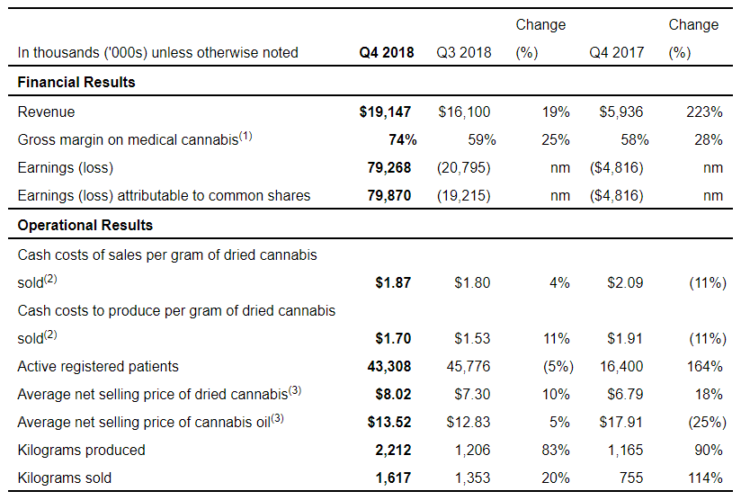The image size is (750, 500).
Task: Click the $19,147 revenue value
Action: pos(384,112)
